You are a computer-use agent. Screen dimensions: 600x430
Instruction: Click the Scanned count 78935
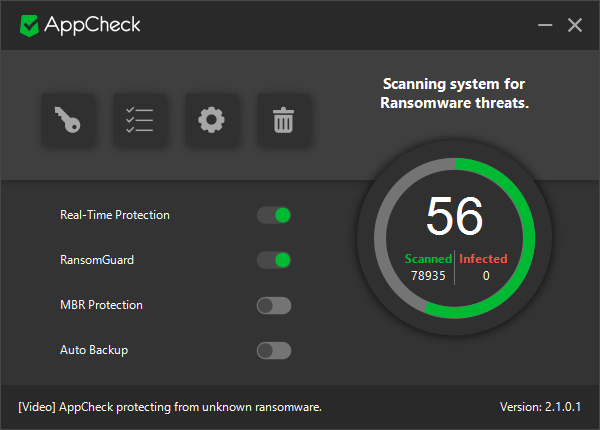coord(428,275)
